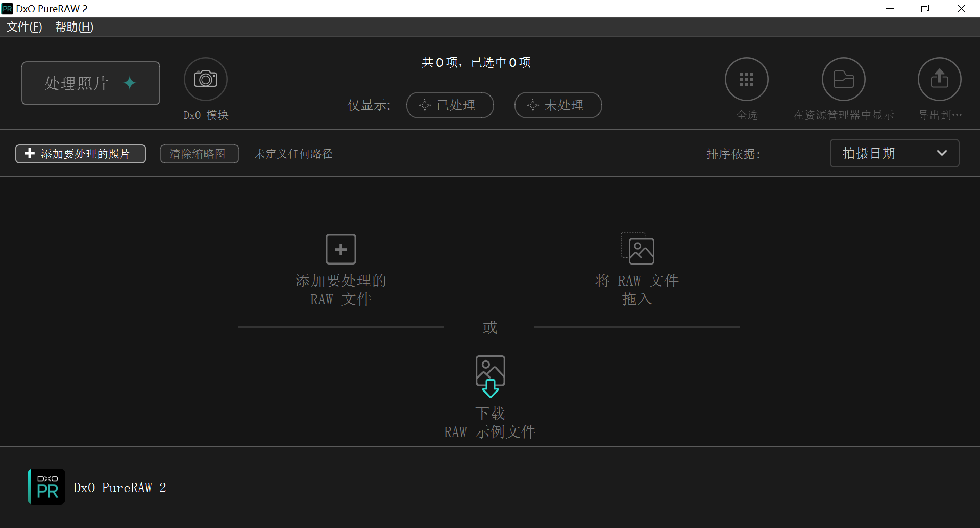This screenshot has height=528, width=980.
Task: Close the DxO PureRAW 2 window
Action: click(x=961, y=9)
